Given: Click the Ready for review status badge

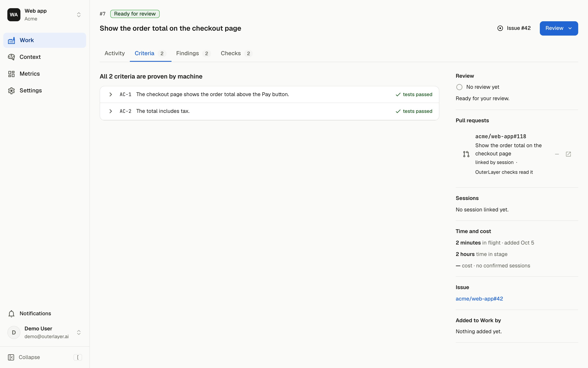Looking at the screenshot, I should pos(135,14).
